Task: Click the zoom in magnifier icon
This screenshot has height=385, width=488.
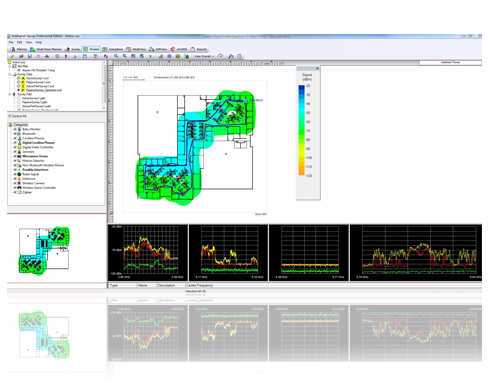Action: coord(116,56)
